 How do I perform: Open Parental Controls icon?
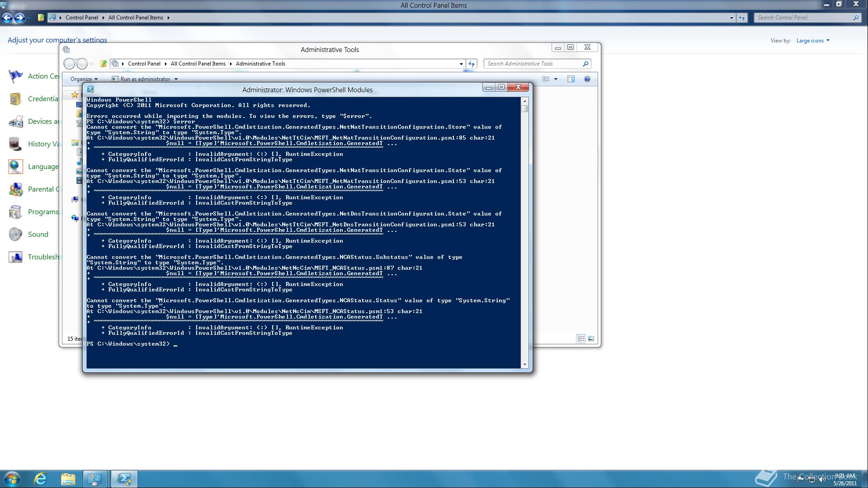(15, 189)
